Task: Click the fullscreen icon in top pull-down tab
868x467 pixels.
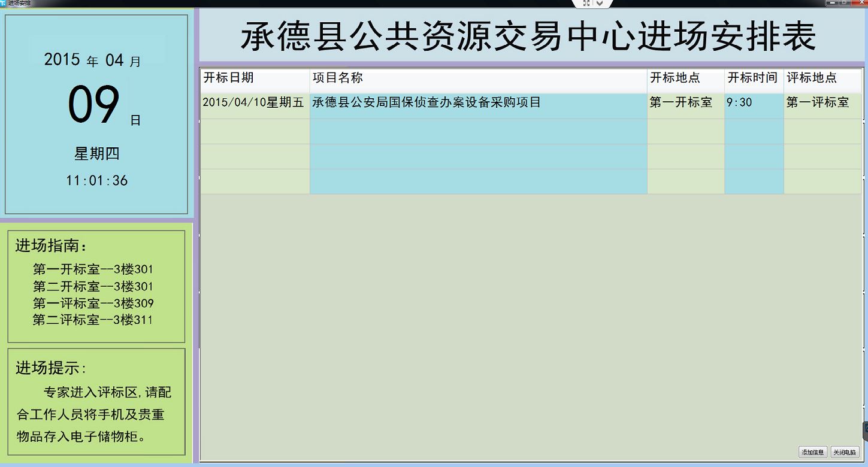Action: tap(586, 4)
